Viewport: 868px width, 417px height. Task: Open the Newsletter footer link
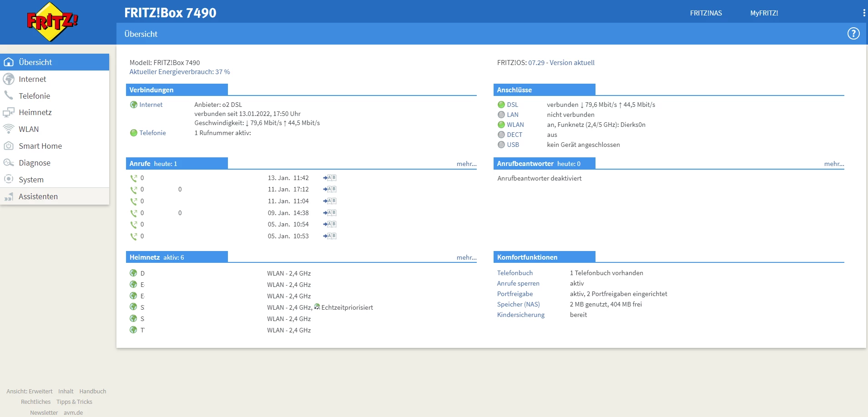(x=44, y=413)
